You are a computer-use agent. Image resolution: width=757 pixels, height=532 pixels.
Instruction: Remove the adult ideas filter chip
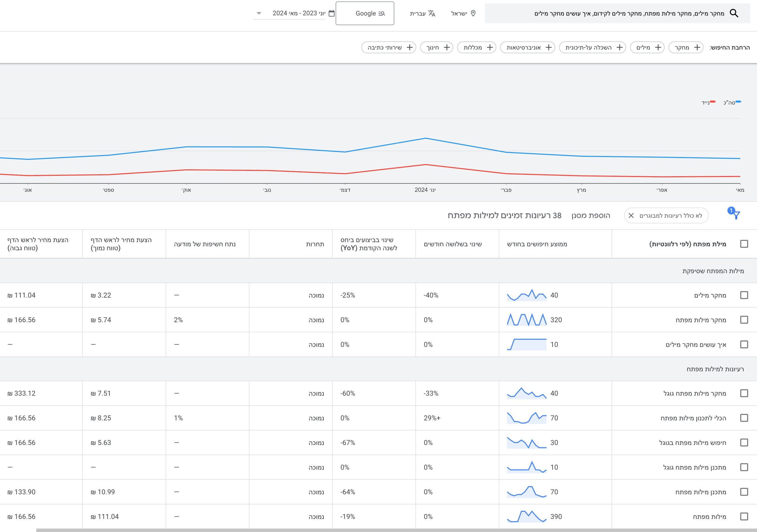pos(631,215)
